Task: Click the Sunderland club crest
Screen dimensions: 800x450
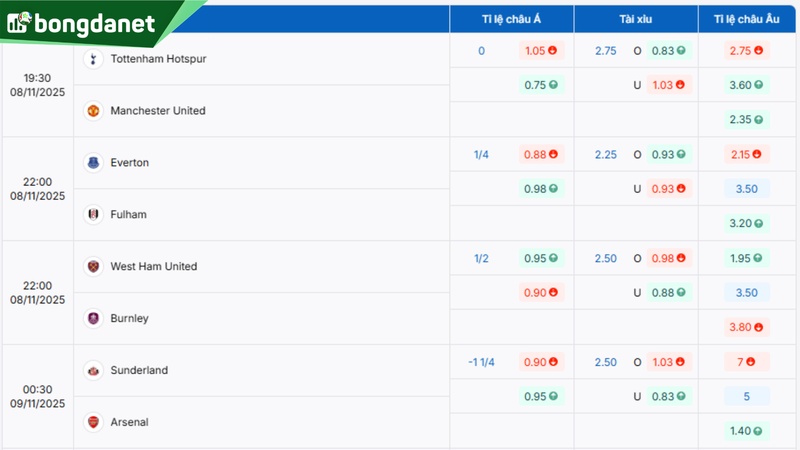Action: tap(93, 371)
